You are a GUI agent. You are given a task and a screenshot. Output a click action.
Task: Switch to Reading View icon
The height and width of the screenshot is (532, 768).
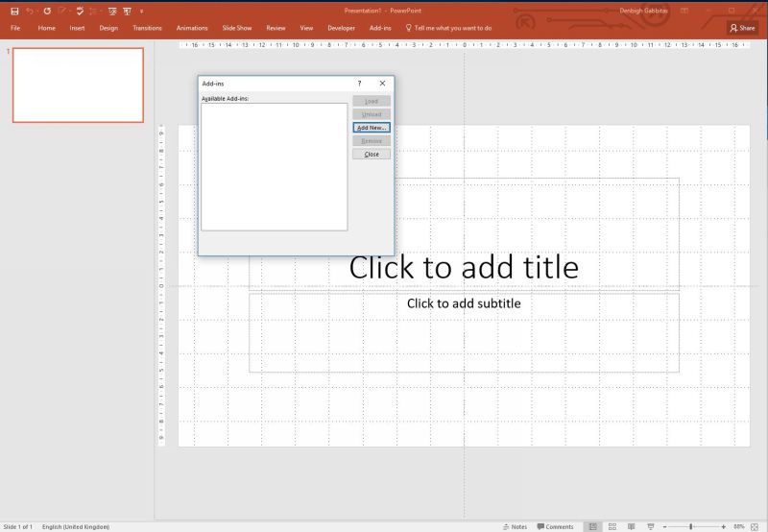(x=632, y=526)
